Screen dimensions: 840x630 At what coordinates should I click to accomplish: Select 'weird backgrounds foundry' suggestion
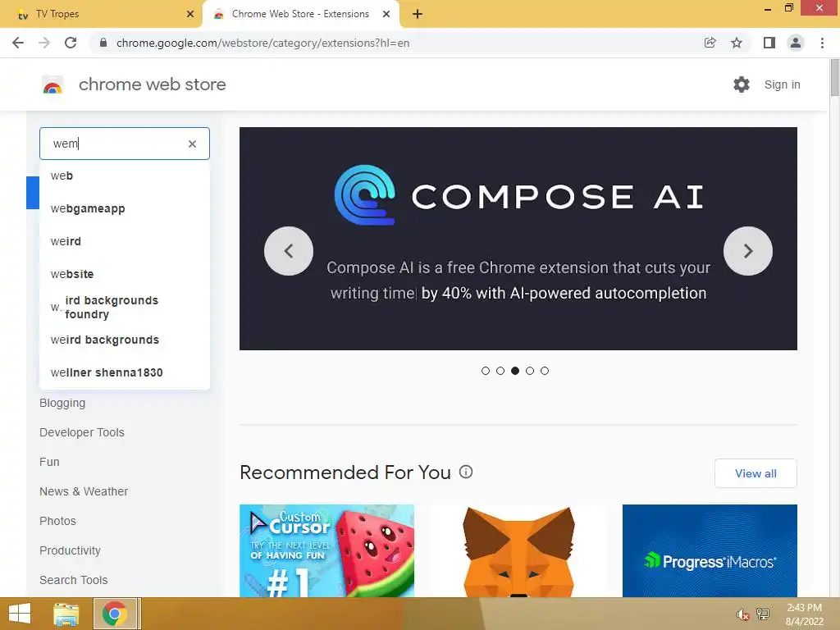pyautogui.click(x=125, y=307)
